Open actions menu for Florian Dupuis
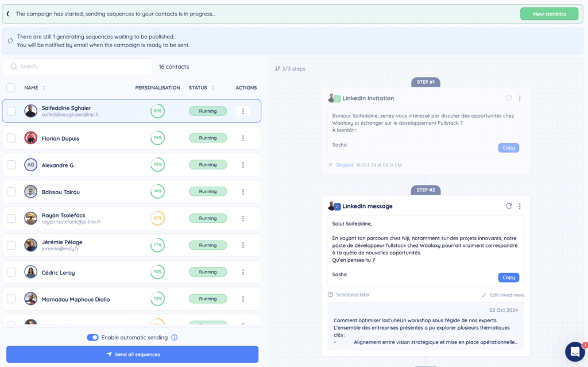 pos(243,138)
